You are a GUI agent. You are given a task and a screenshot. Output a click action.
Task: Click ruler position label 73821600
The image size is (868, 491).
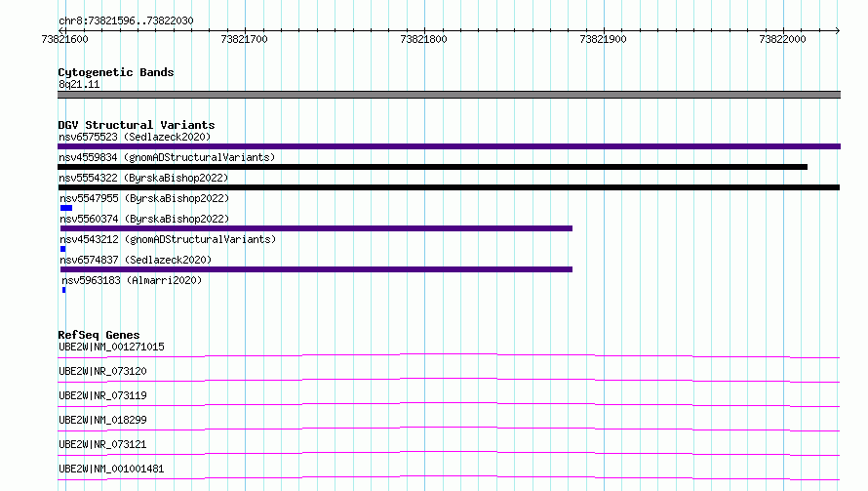(x=64, y=39)
